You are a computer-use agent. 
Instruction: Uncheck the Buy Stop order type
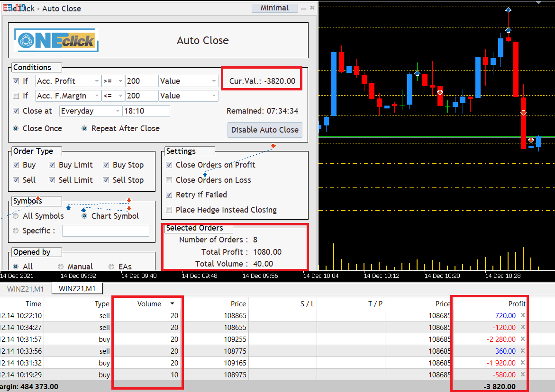pyautogui.click(x=106, y=165)
